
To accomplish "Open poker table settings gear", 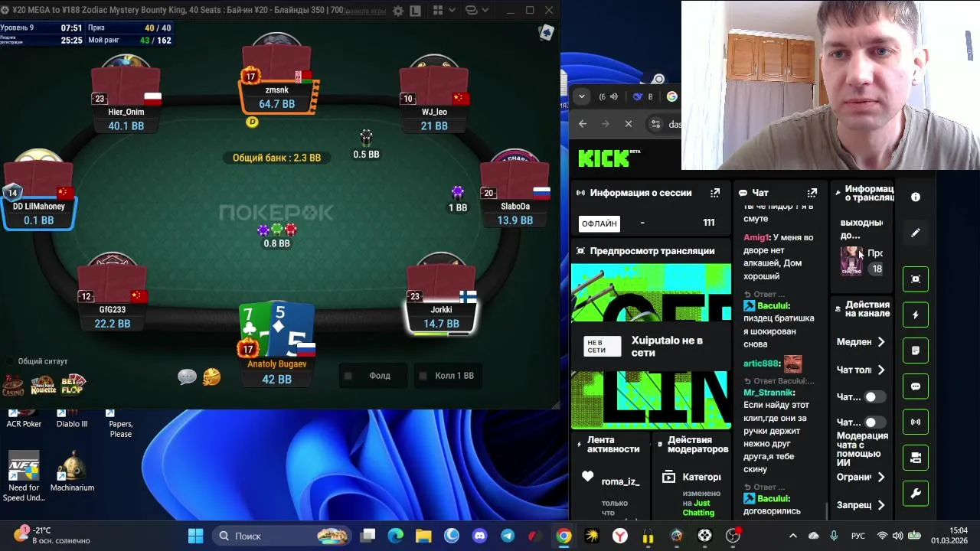I will tap(398, 11).
